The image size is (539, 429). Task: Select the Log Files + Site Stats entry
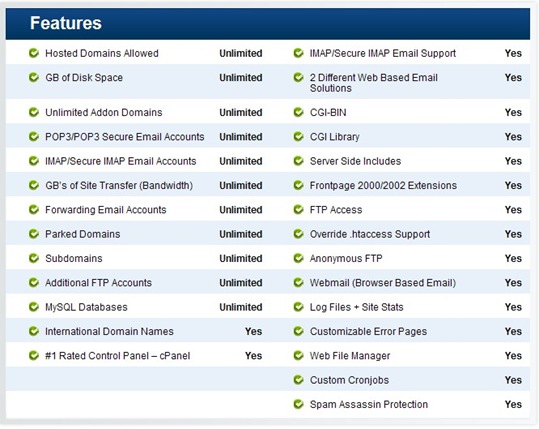[x=356, y=307]
